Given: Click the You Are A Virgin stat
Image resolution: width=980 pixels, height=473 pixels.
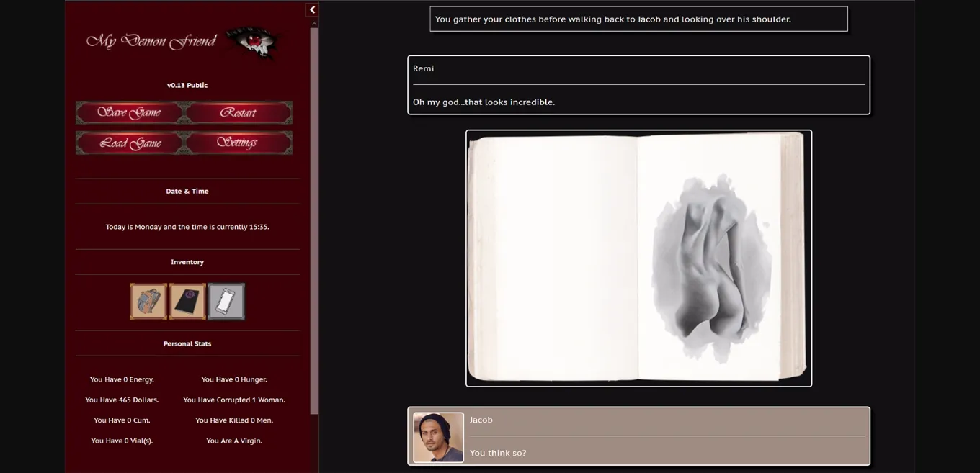Looking at the screenshot, I should pyautogui.click(x=233, y=440).
